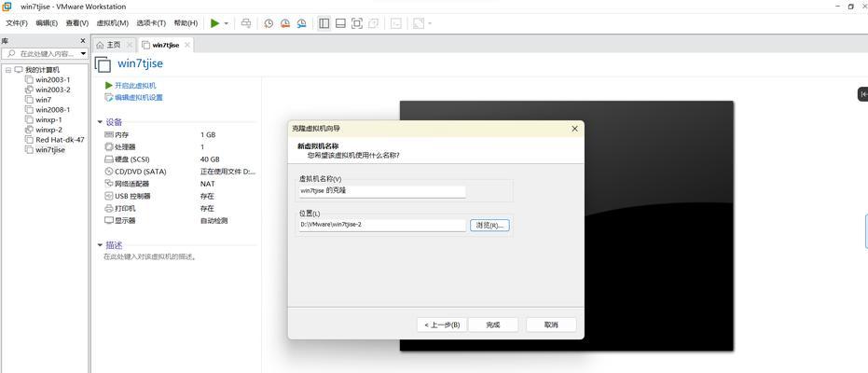Open the 虚拟机(M) menu
The image size is (868, 373).
click(113, 23)
